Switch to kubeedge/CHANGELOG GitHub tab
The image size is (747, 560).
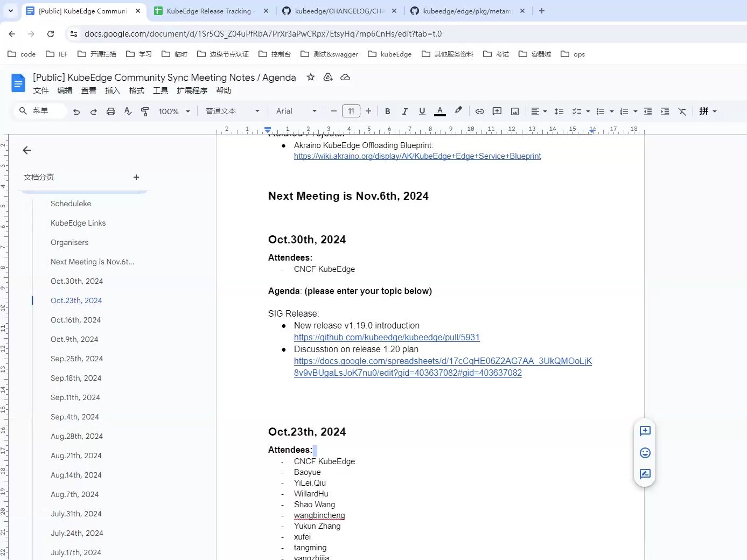point(339,11)
